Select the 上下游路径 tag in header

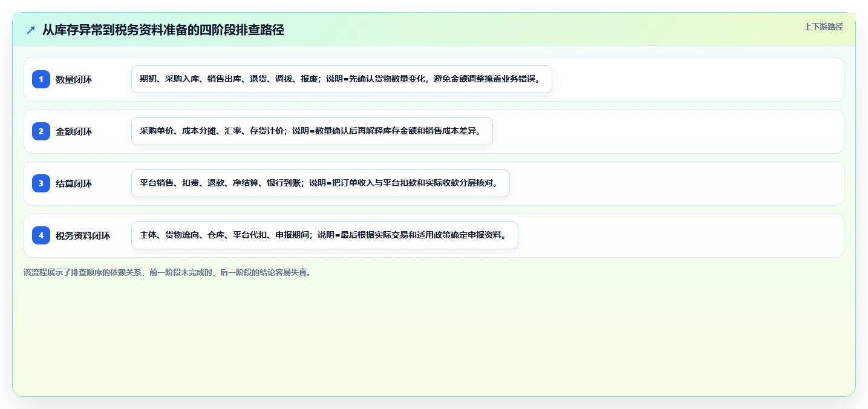(823, 27)
